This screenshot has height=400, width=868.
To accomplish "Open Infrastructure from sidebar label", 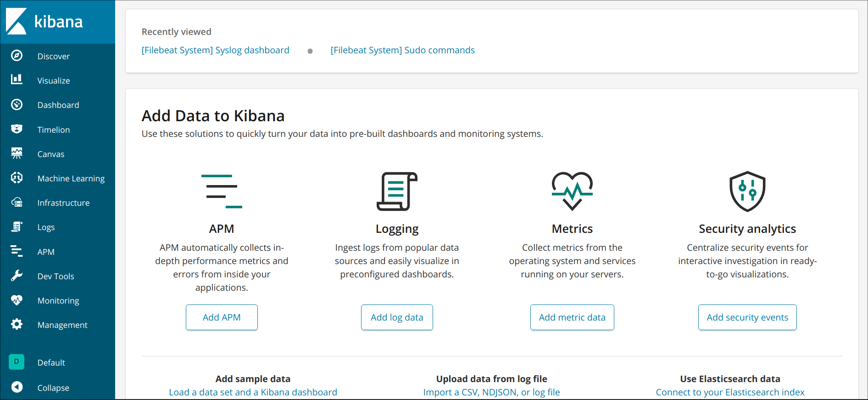I will click(x=63, y=203).
